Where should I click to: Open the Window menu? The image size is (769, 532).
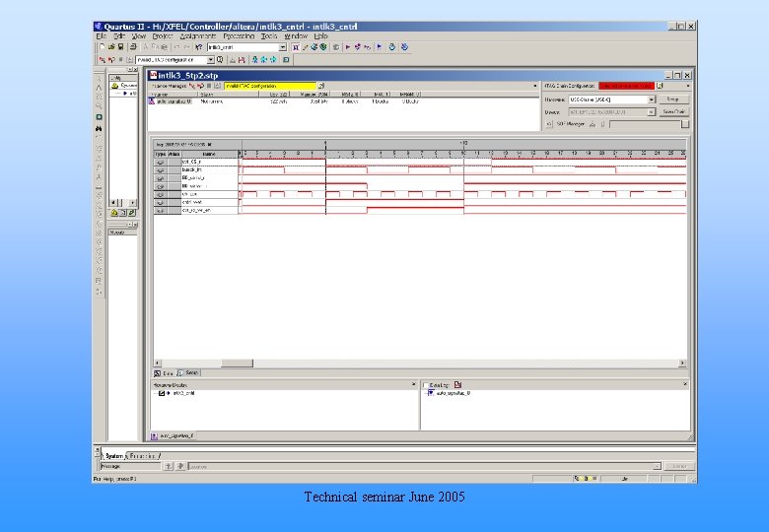296,36
